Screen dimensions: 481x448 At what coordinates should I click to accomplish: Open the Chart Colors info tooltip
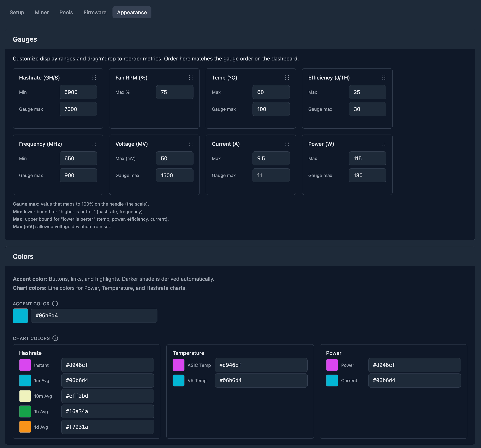(55, 338)
